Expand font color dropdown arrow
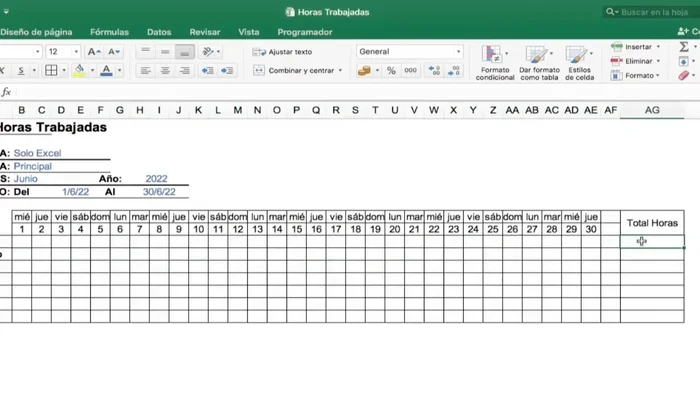 (x=119, y=71)
